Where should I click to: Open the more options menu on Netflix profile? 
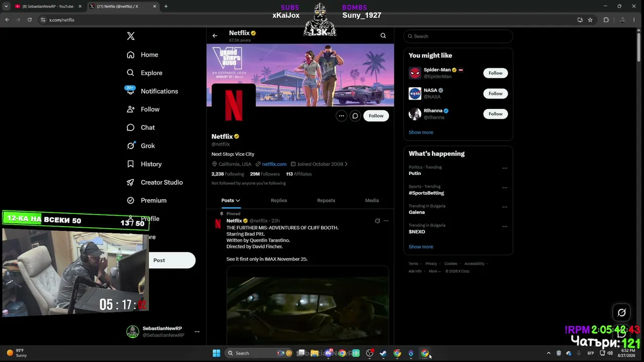point(341,116)
